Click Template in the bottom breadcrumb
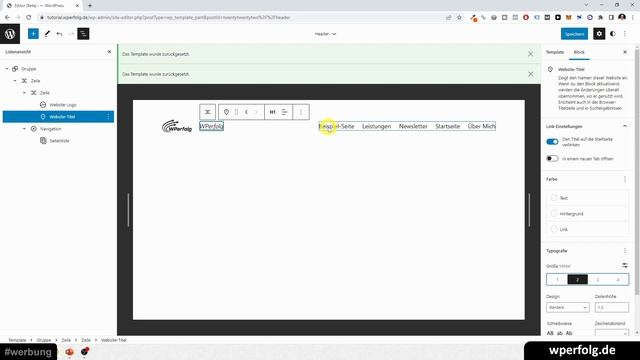640x360 pixels. (x=17, y=340)
